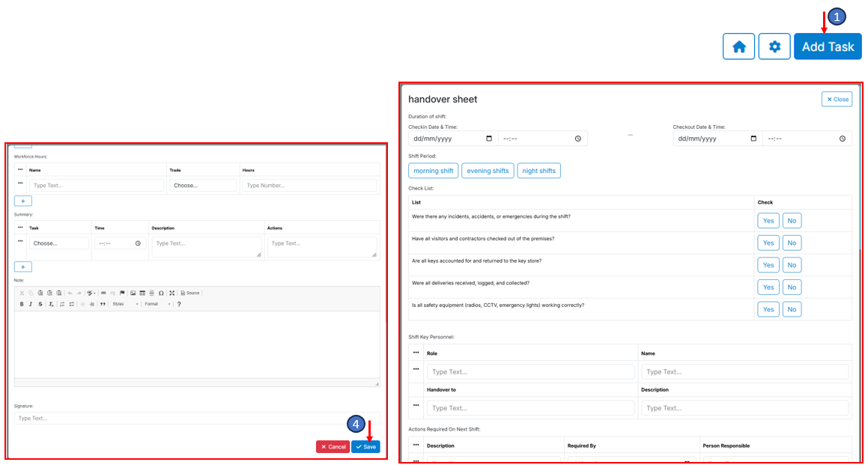This screenshot has width=868, height=468.
Task: Select the morning shift option
Action: pyautogui.click(x=433, y=171)
